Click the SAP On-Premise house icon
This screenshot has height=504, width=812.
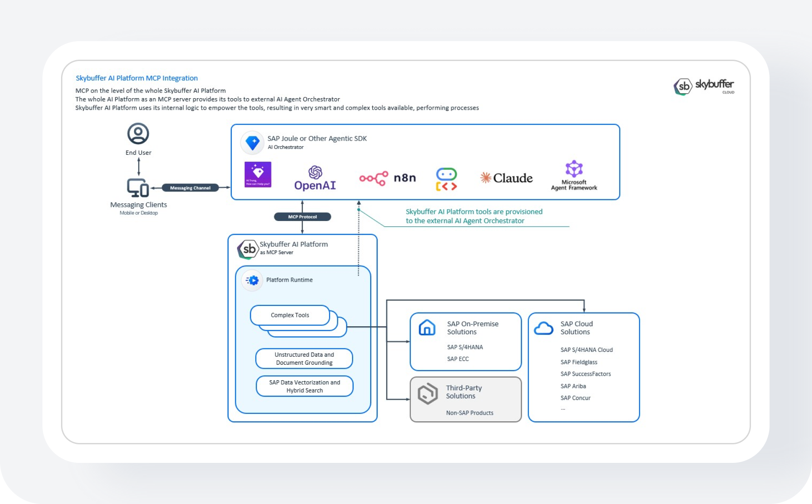[427, 328]
